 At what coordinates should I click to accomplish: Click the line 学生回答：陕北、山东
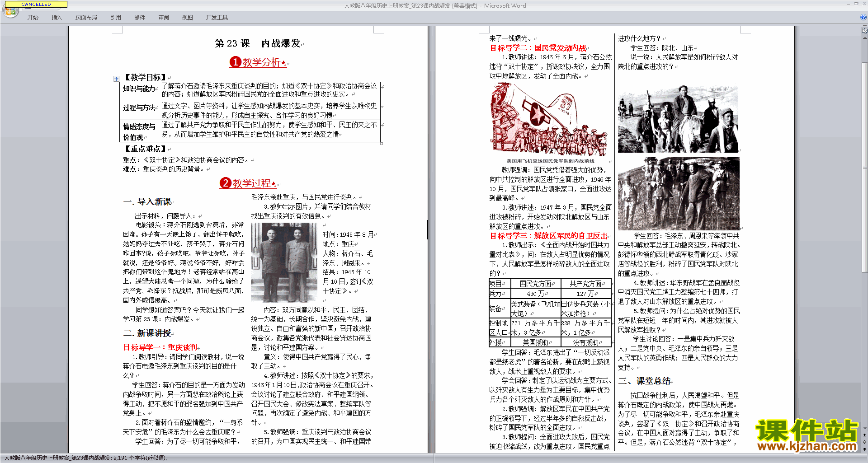point(662,48)
